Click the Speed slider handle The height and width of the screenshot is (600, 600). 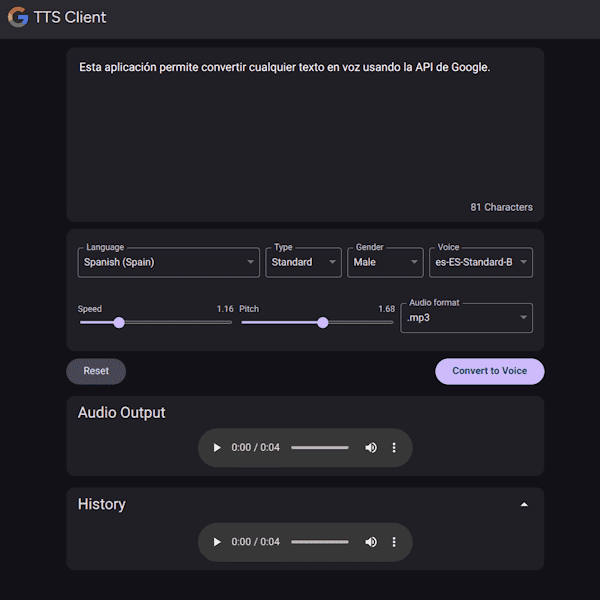tap(119, 323)
